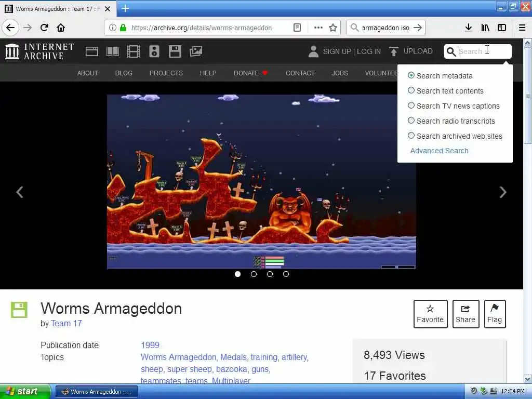Image resolution: width=532 pixels, height=399 pixels.
Task: Click the user avatar icon
Action: click(313, 51)
